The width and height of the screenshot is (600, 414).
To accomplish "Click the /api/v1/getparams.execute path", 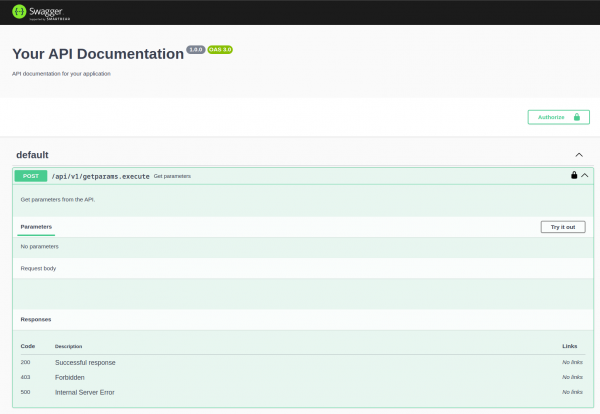I will 100,176.
